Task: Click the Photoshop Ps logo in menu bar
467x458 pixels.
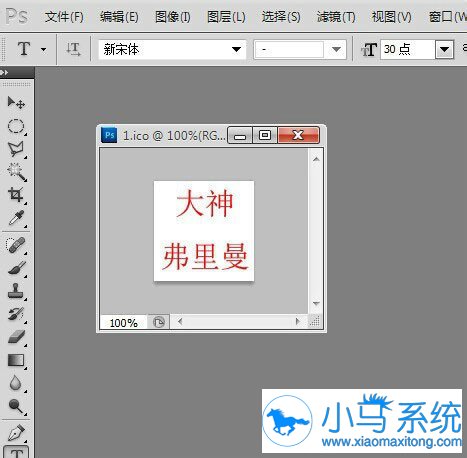Action: pos(17,16)
